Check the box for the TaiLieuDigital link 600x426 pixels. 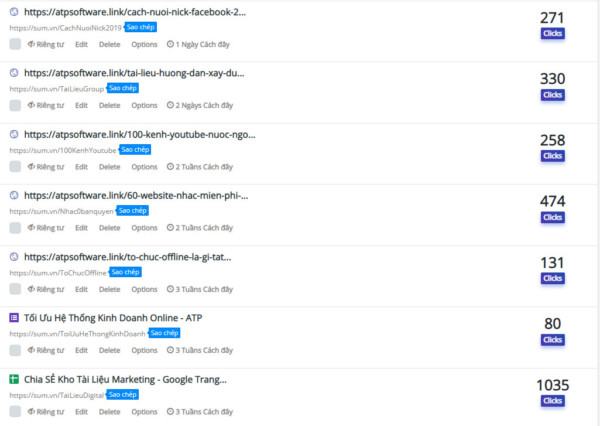(x=15, y=412)
